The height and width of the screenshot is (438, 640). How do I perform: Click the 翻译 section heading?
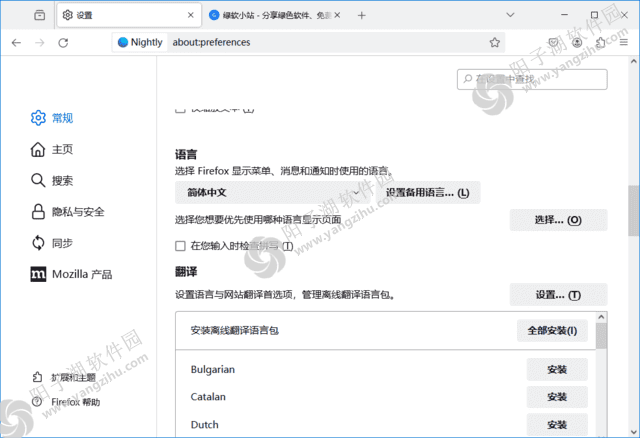186,272
